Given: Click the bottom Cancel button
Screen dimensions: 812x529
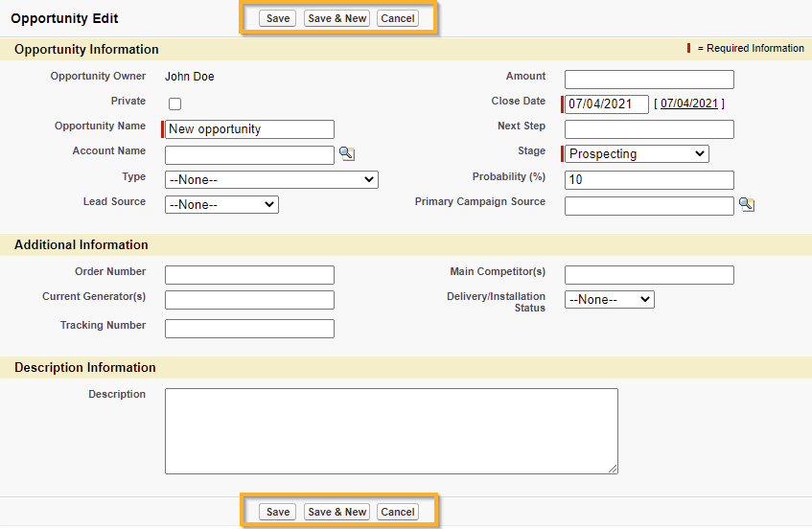Looking at the screenshot, I should tap(397, 513).
